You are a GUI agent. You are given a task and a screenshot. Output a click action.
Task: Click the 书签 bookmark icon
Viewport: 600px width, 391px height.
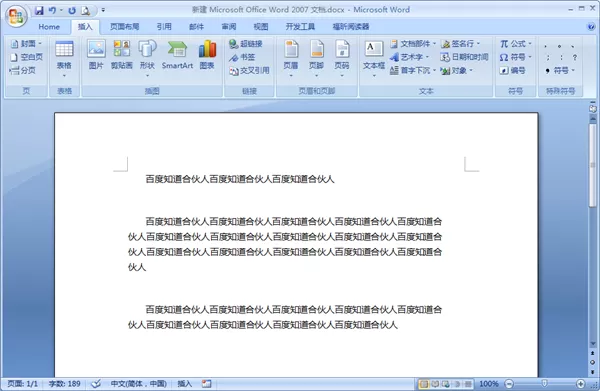pos(242,57)
